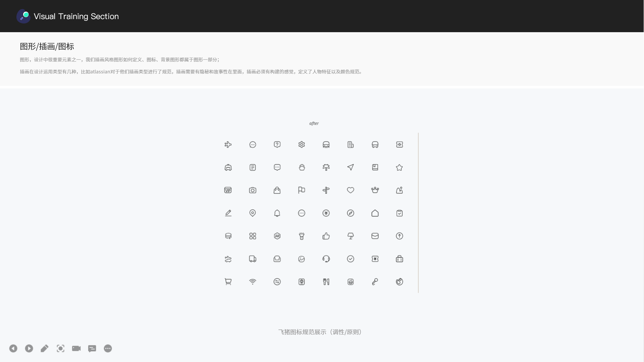This screenshot has height=362, width=644.
Task: Click the crown icon
Action: 375,190
